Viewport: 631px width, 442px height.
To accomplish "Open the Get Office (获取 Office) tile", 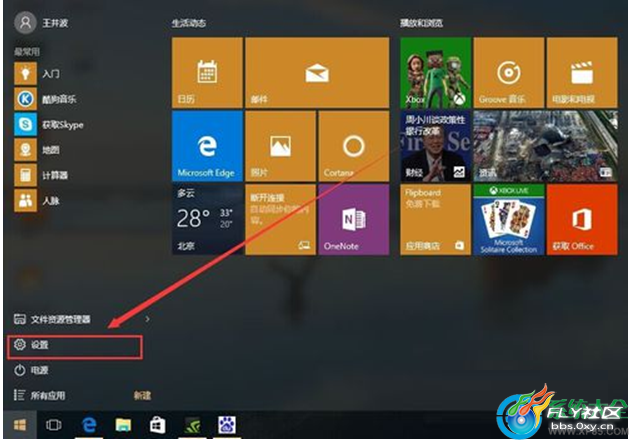I will pyautogui.click(x=582, y=219).
